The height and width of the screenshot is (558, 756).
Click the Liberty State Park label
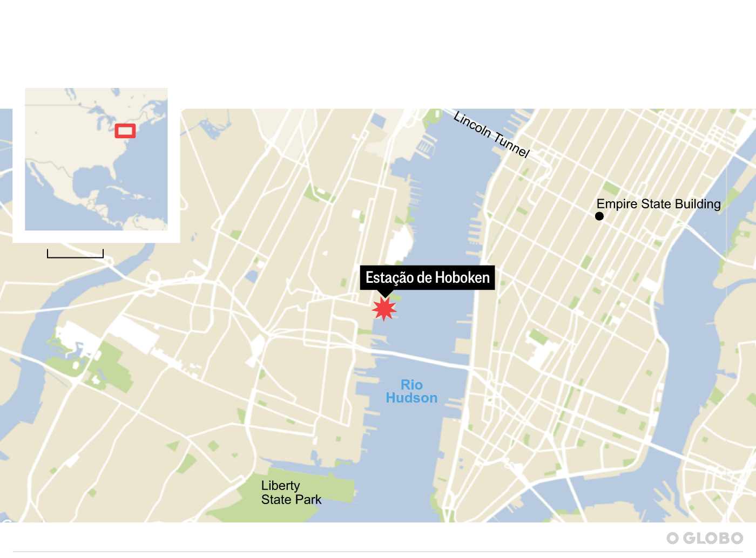click(291, 493)
